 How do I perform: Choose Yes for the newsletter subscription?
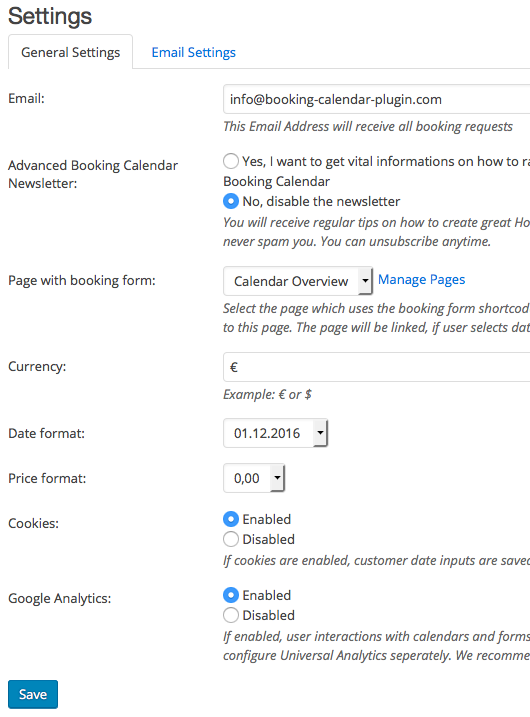click(x=231, y=161)
